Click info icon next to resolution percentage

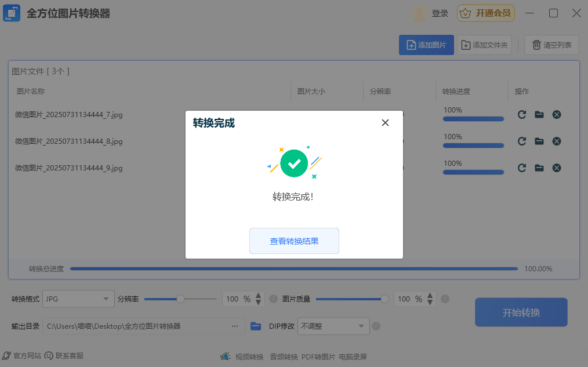point(274,299)
